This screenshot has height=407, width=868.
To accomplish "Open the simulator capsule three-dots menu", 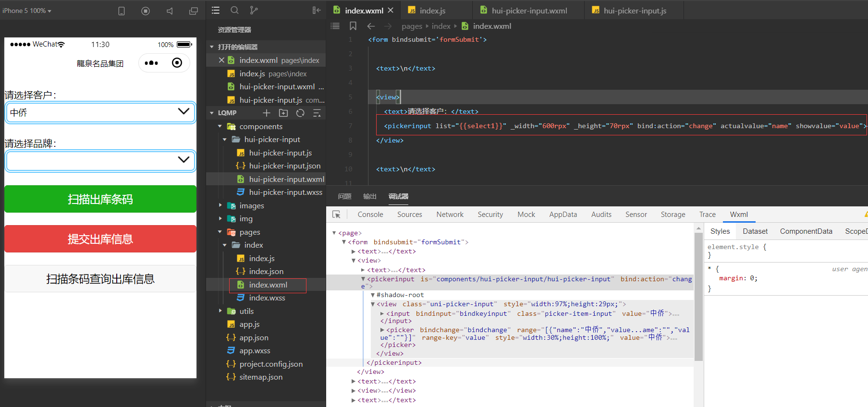I will pos(151,63).
